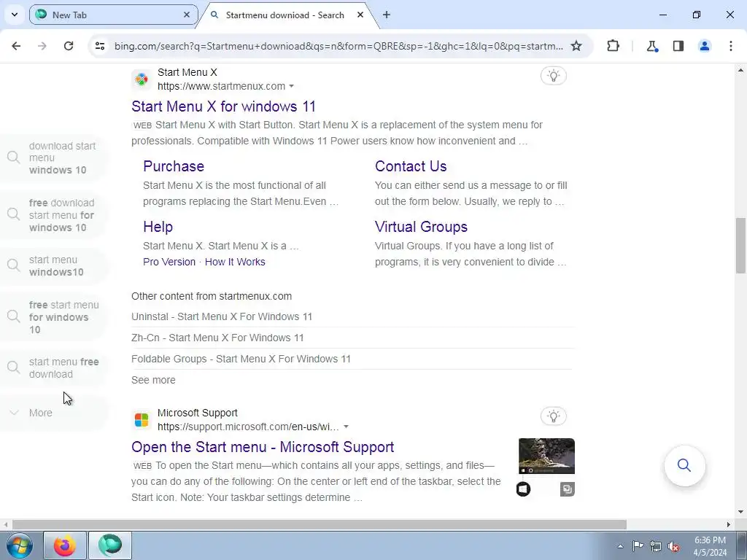Select suggestion start menu windows10
This screenshot has width=747, height=560.
pyautogui.click(x=54, y=265)
